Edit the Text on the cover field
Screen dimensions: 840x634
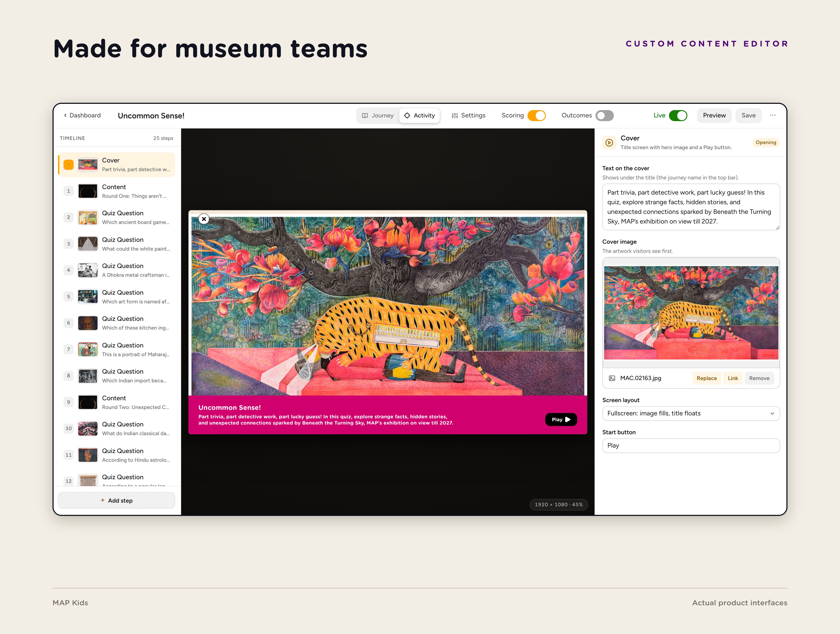click(691, 207)
